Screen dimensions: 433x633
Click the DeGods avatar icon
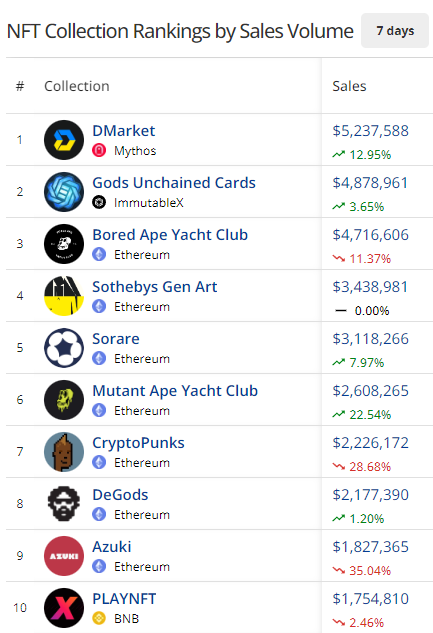click(64, 504)
